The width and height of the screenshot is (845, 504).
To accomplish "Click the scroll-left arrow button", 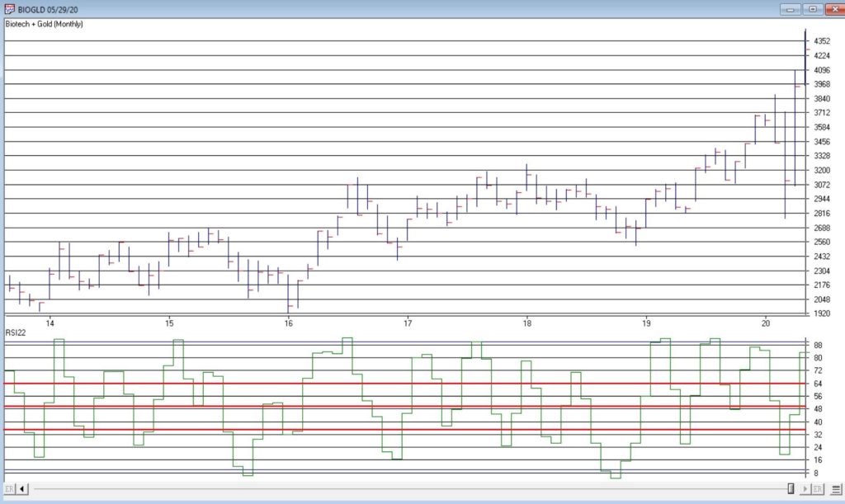I will click(22, 489).
